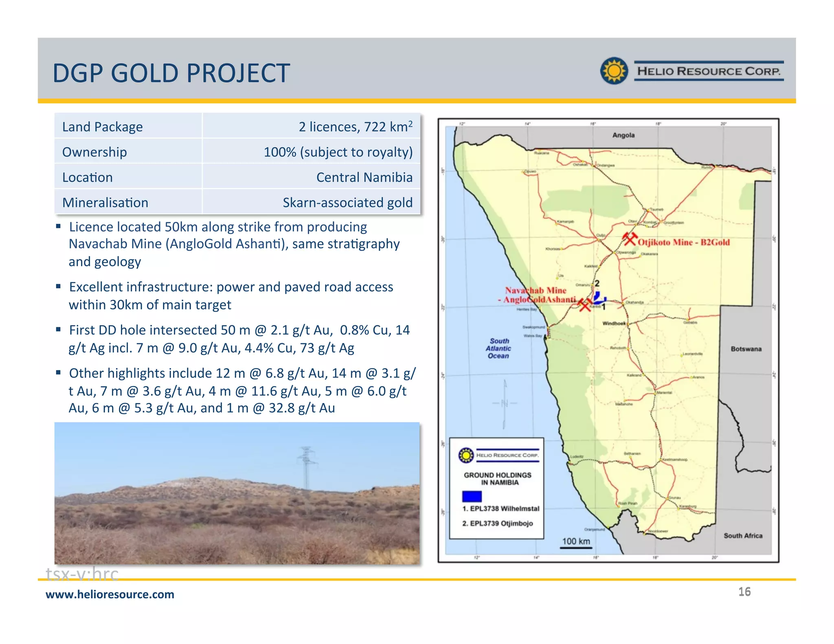Click the DGP GOLD PROJECT title
The height and width of the screenshot is (644, 834).
tap(171, 73)
